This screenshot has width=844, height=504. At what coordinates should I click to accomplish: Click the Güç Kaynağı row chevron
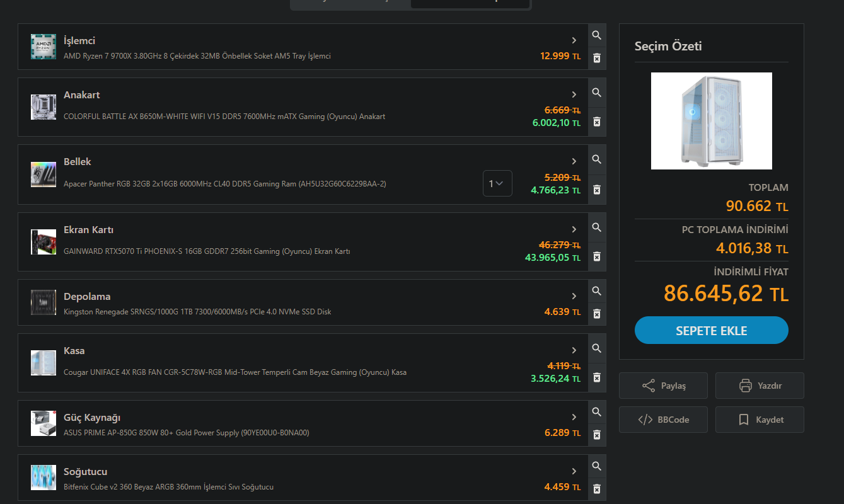click(574, 417)
